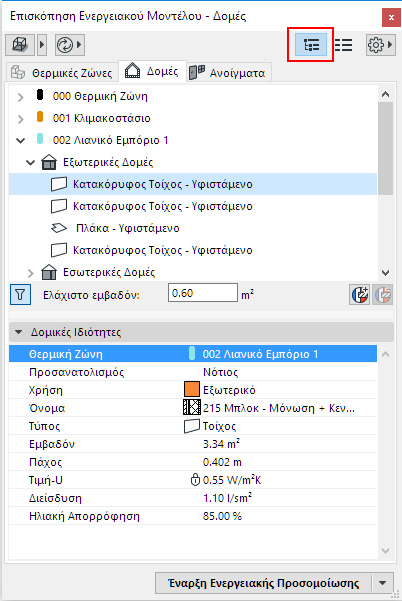This screenshot has height=601, width=402.
Task: Click the 3D model view icon
Action: pyautogui.click(x=20, y=45)
